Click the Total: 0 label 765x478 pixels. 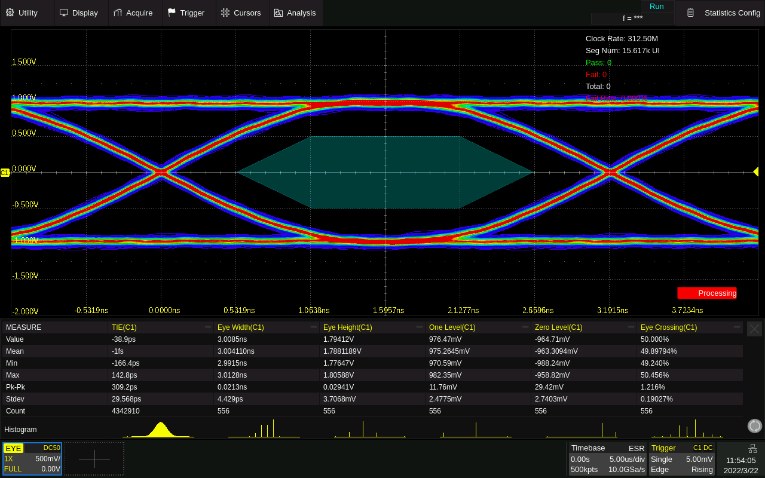(598, 86)
